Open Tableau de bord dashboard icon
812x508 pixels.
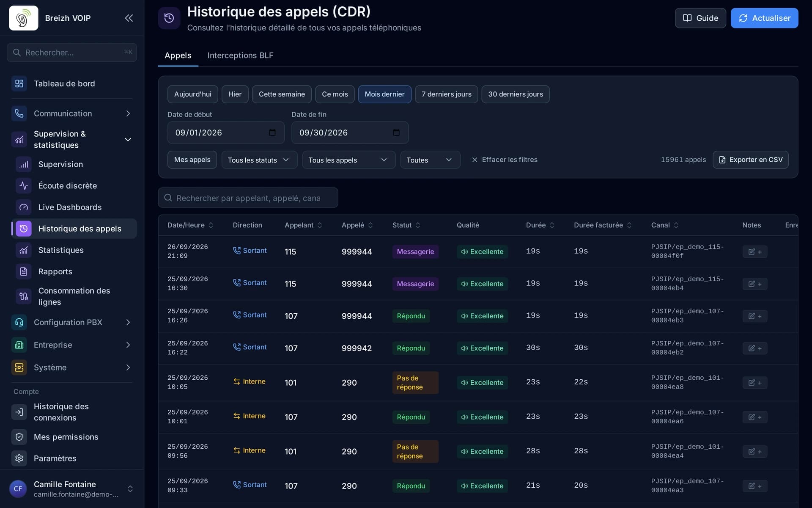pyautogui.click(x=19, y=83)
